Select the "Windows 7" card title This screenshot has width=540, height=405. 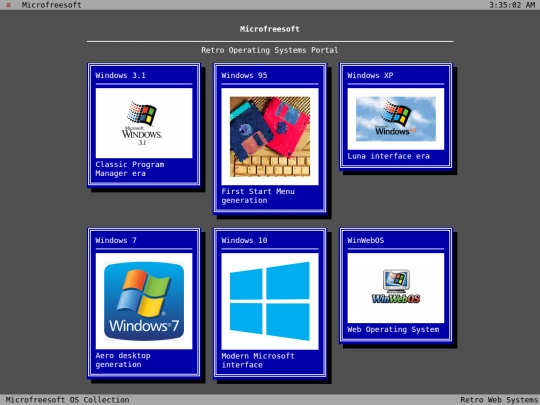tap(116, 240)
